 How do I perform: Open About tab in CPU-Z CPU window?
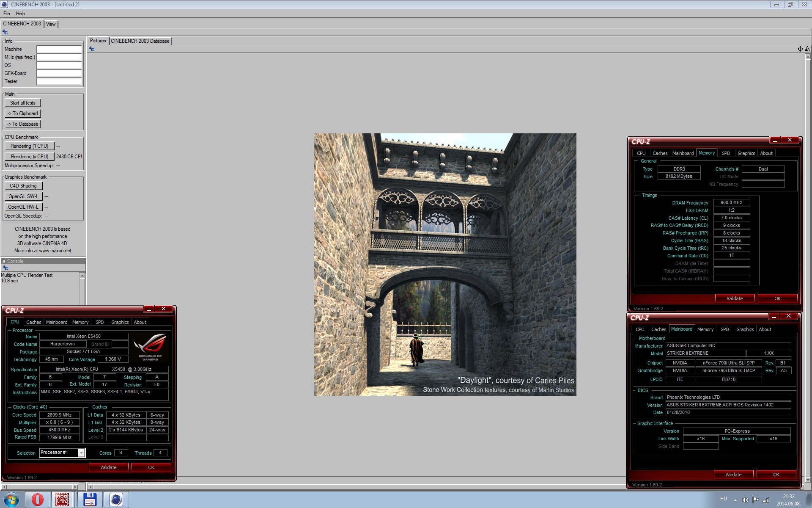[140, 322]
